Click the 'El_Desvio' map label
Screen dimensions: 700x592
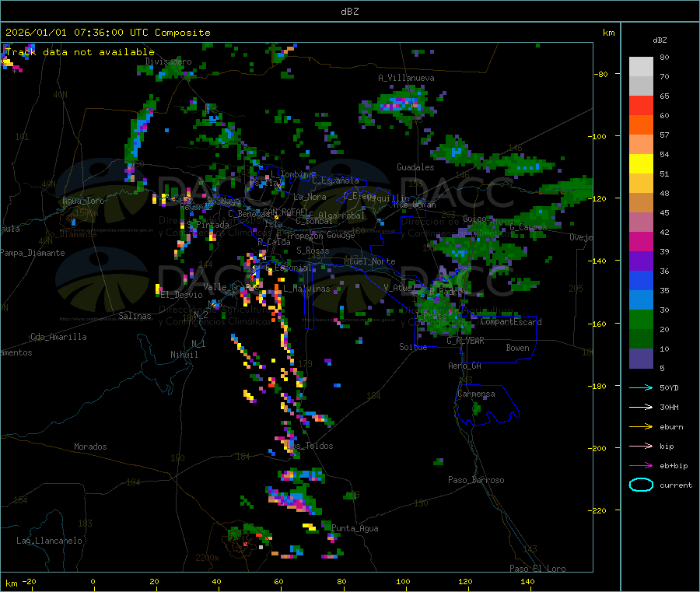(181, 295)
